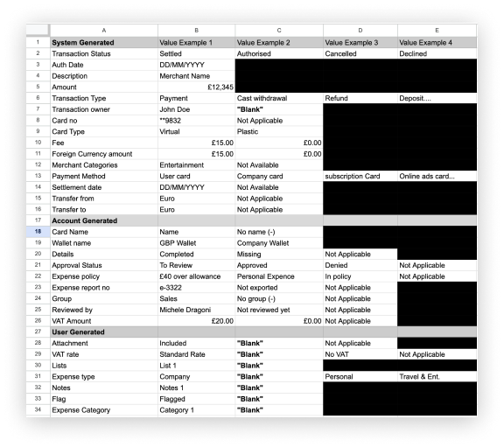Click the 'Transfer from' cell
The image size is (504, 447).
pyautogui.click(x=104, y=199)
